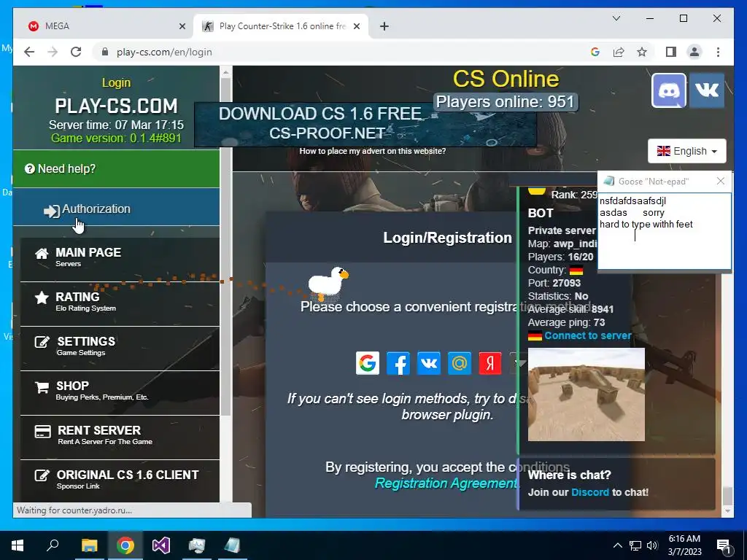Close the Goose Not-epad window
Image resolution: width=747 pixels, height=560 pixels.
click(x=720, y=181)
